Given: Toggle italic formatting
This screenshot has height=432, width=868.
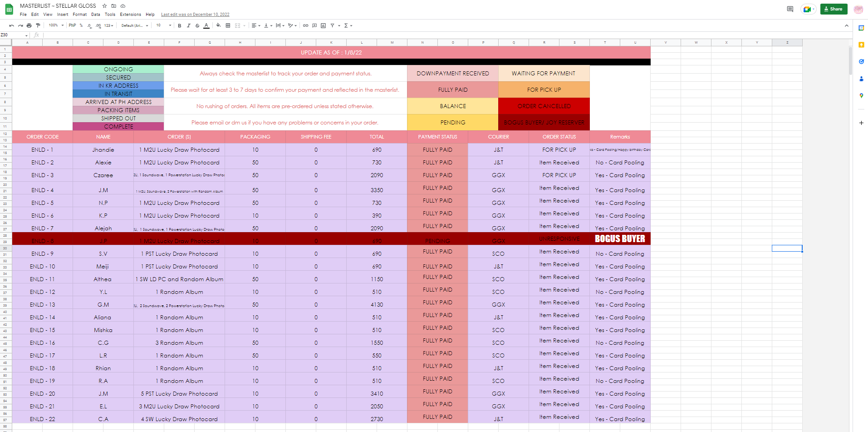Looking at the screenshot, I should coord(189,25).
